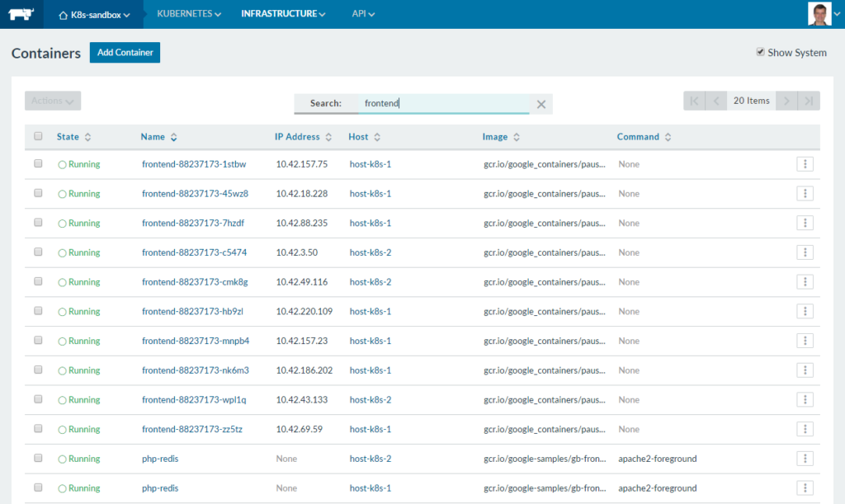845x504 pixels.
Task: Open the Infrastructure menu
Action: click(283, 14)
